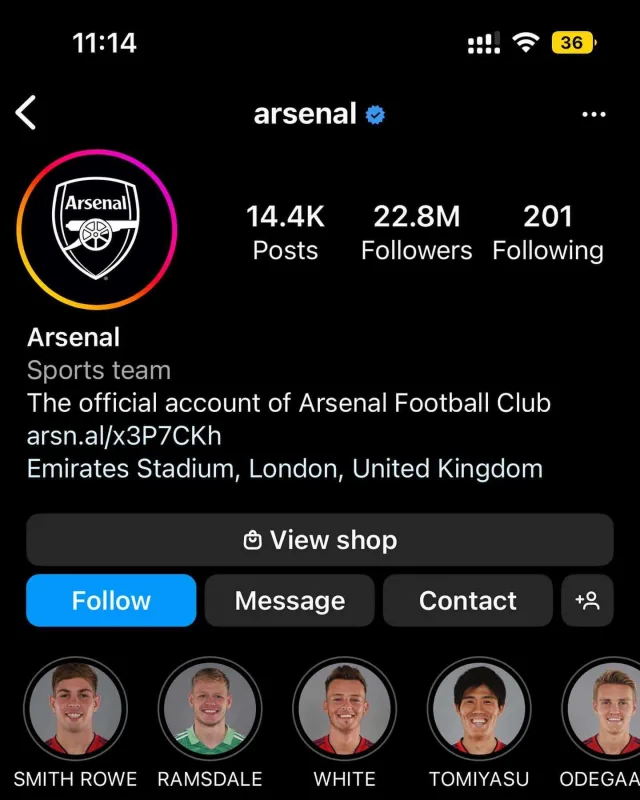Tap the 14.4K Posts count
The image size is (640, 800).
(x=285, y=232)
